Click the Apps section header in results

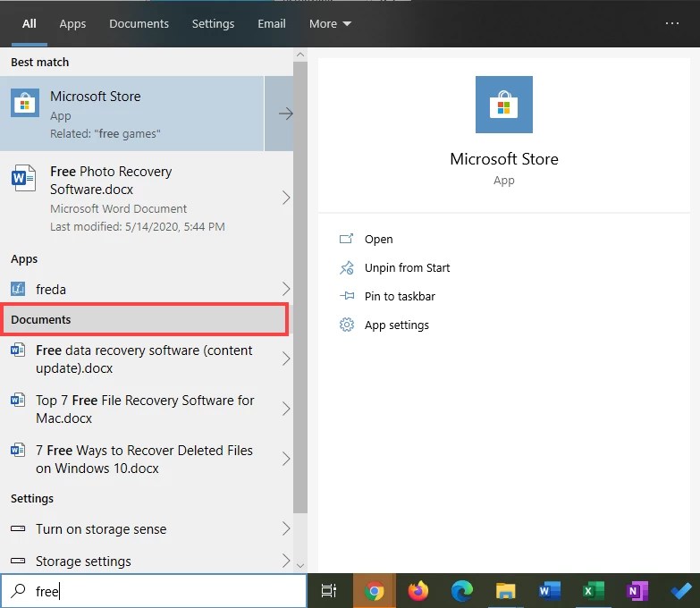(x=24, y=259)
